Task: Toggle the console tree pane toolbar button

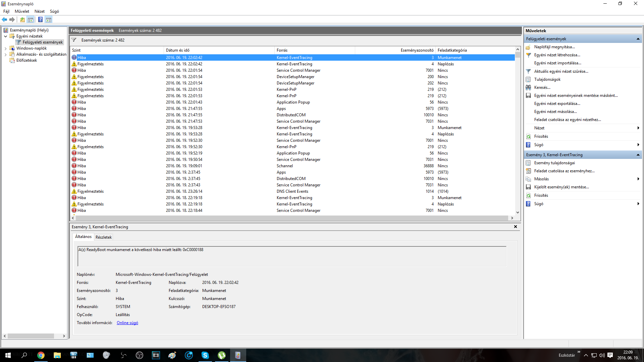Action: point(31,19)
